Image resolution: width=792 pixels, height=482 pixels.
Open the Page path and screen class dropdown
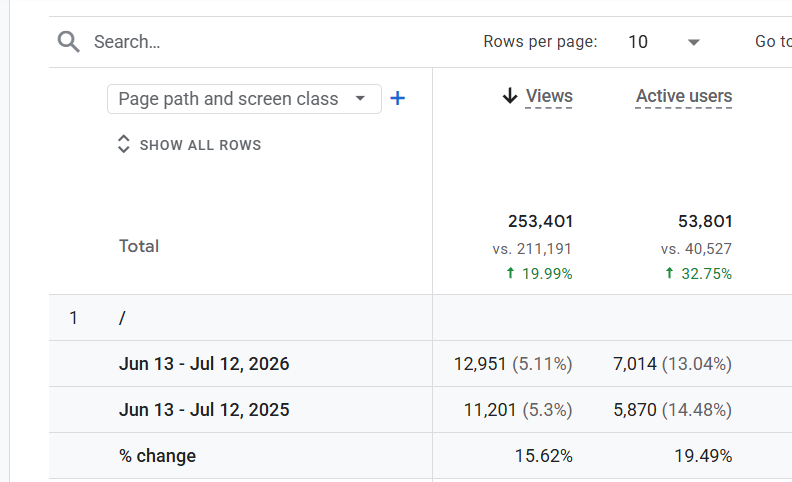pyautogui.click(x=244, y=99)
